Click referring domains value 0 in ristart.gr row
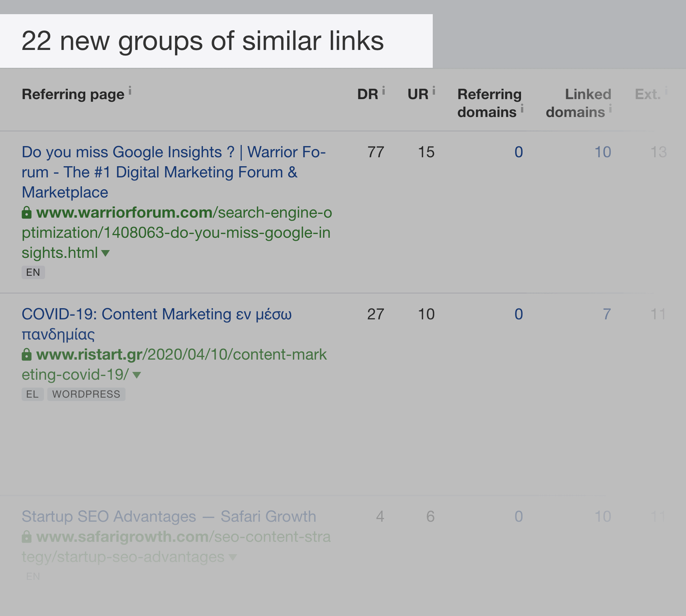Image resolution: width=686 pixels, height=616 pixels. [518, 314]
